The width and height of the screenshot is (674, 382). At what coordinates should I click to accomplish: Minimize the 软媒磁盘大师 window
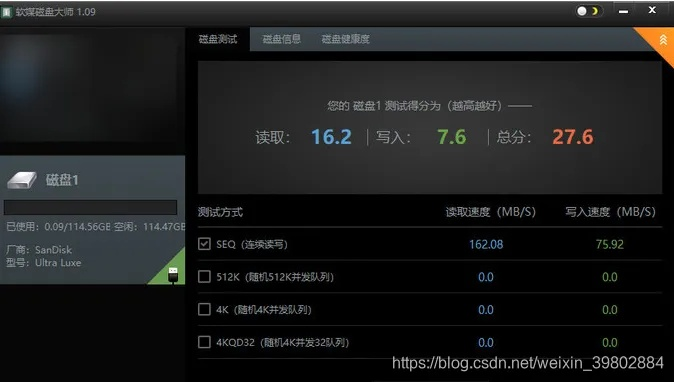623,12
